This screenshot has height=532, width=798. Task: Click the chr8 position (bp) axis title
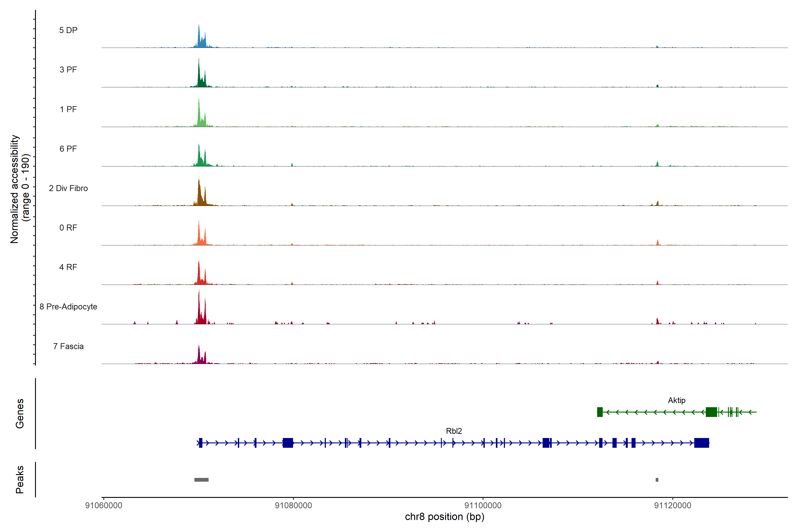click(444, 517)
